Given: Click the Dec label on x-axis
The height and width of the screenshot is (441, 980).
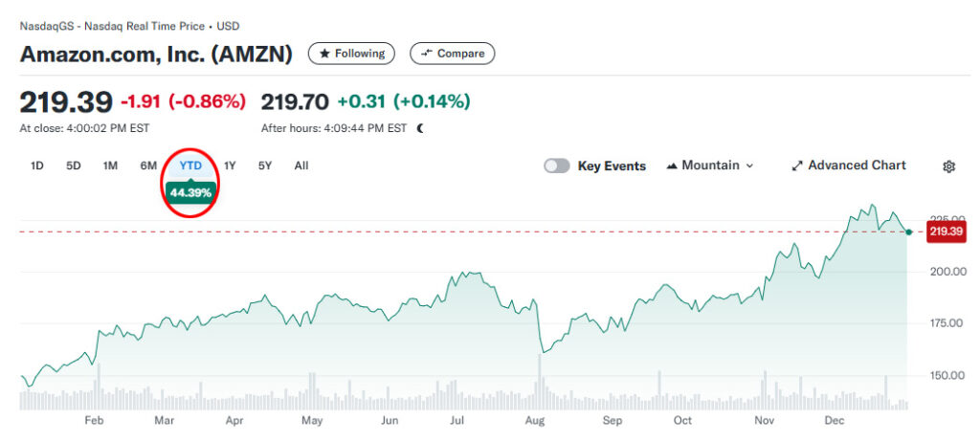Looking at the screenshot, I should (x=835, y=421).
